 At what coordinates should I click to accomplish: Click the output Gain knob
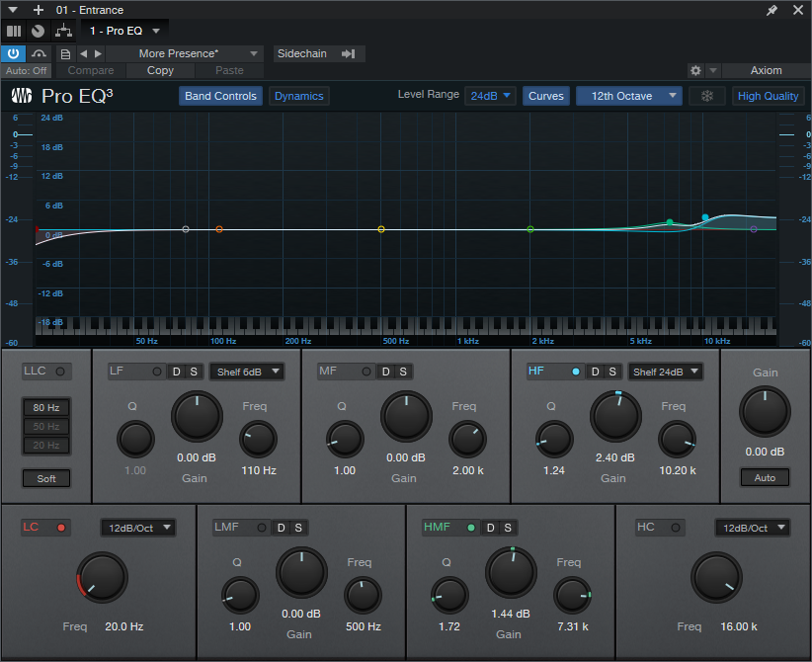click(x=765, y=412)
